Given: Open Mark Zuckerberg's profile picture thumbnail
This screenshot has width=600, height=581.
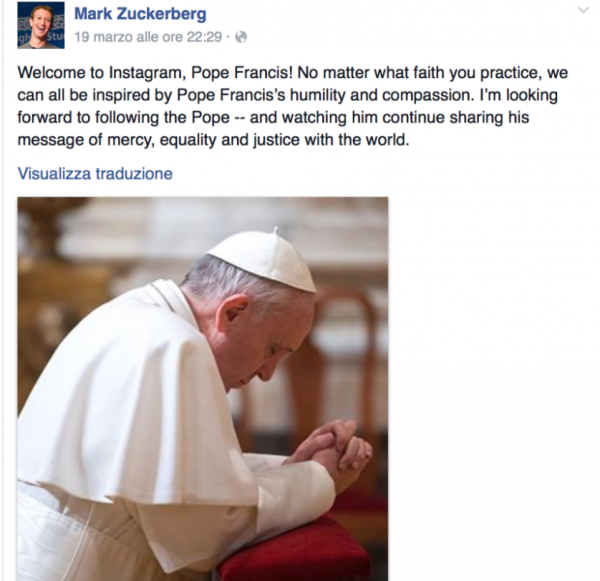Looking at the screenshot, I should pos(41,25).
